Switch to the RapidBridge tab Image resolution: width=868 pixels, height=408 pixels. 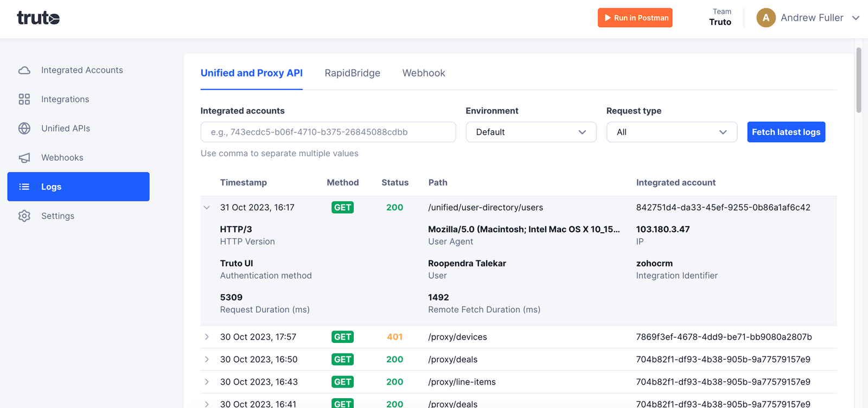tap(353, 73)
